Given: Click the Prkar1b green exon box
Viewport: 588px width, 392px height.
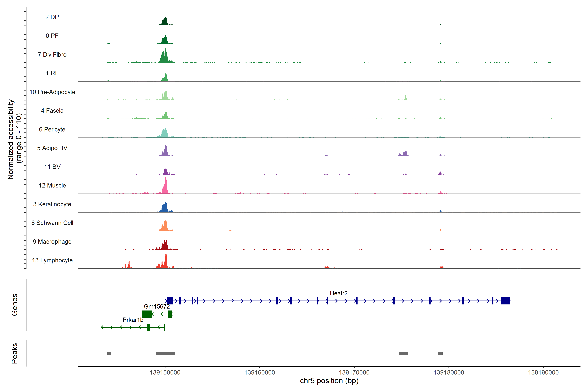Looking at the screenshot, I should tap(148, 327).
